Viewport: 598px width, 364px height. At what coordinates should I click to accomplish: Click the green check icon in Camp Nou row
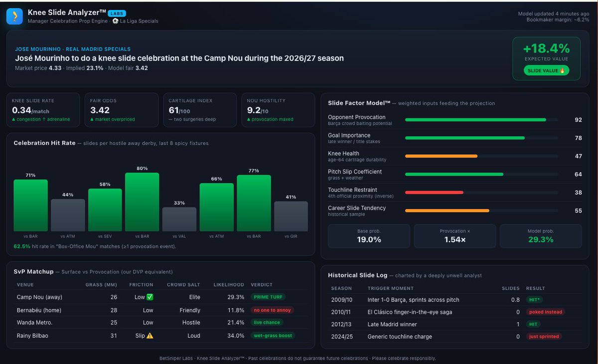[149, 297]
